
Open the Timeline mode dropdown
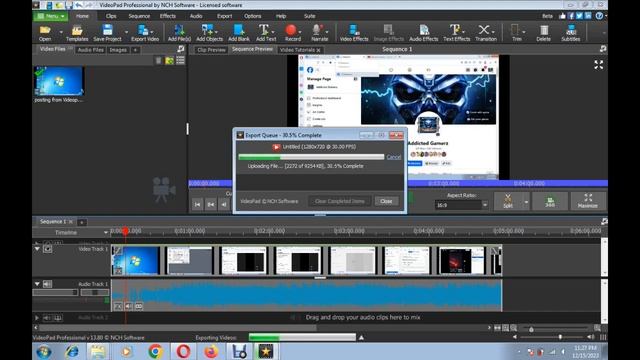[106, 232]
